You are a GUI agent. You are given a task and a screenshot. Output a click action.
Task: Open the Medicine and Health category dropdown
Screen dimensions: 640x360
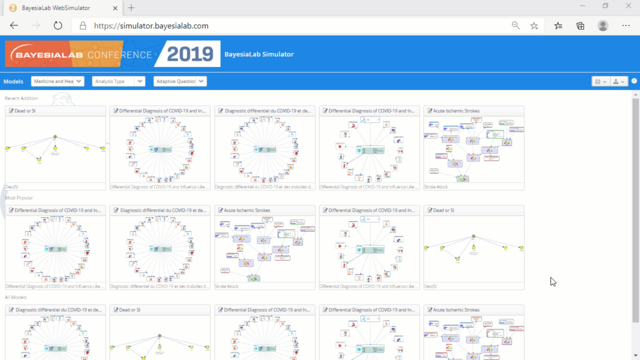click(57, 81)
